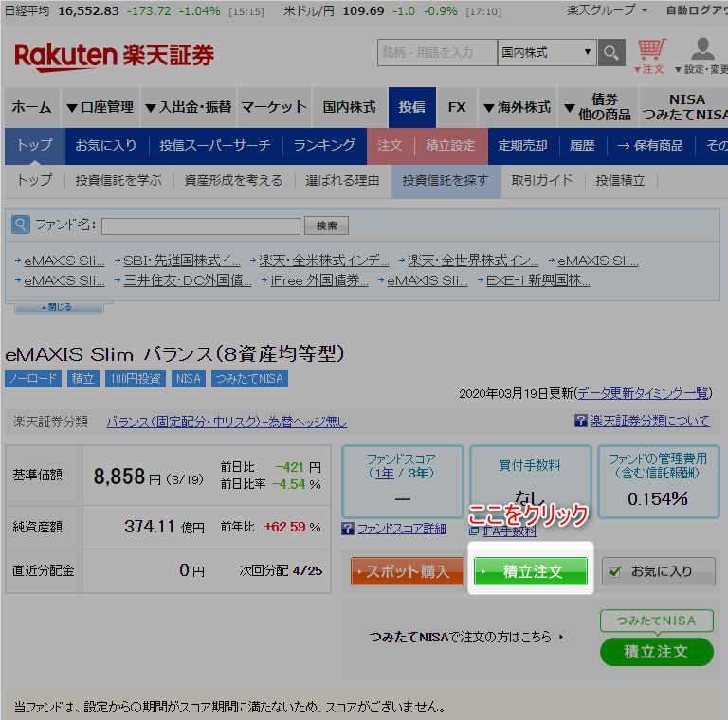Open the 国内株式 main tab
Image resolution: width=728 pixels, height=720 pixels.
point(350,107)
